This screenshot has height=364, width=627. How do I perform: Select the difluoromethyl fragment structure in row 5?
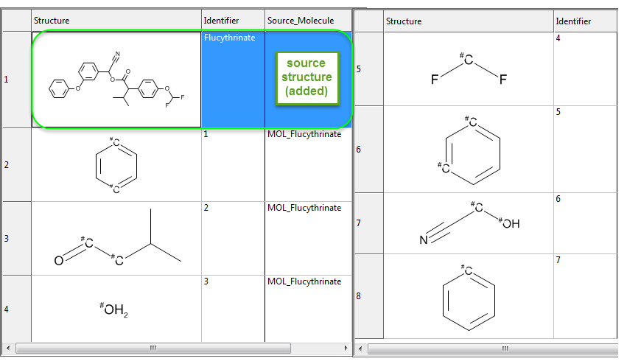(469, 69)
